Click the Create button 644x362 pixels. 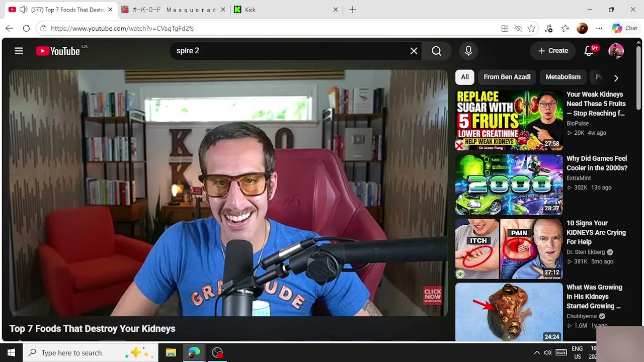point(553,51)
